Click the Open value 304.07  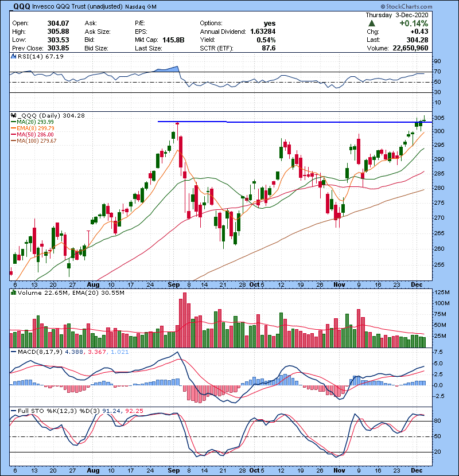[x=59, y=24]
